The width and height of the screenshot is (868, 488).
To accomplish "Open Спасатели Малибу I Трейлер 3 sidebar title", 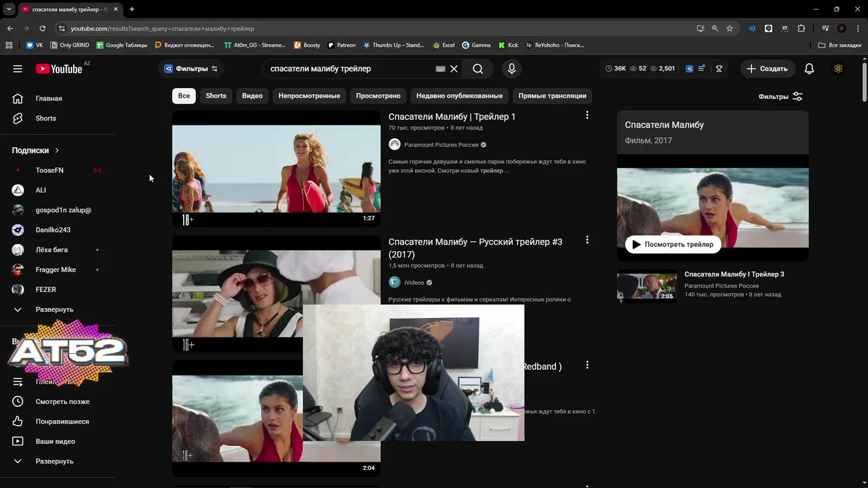I will [734, 274].
